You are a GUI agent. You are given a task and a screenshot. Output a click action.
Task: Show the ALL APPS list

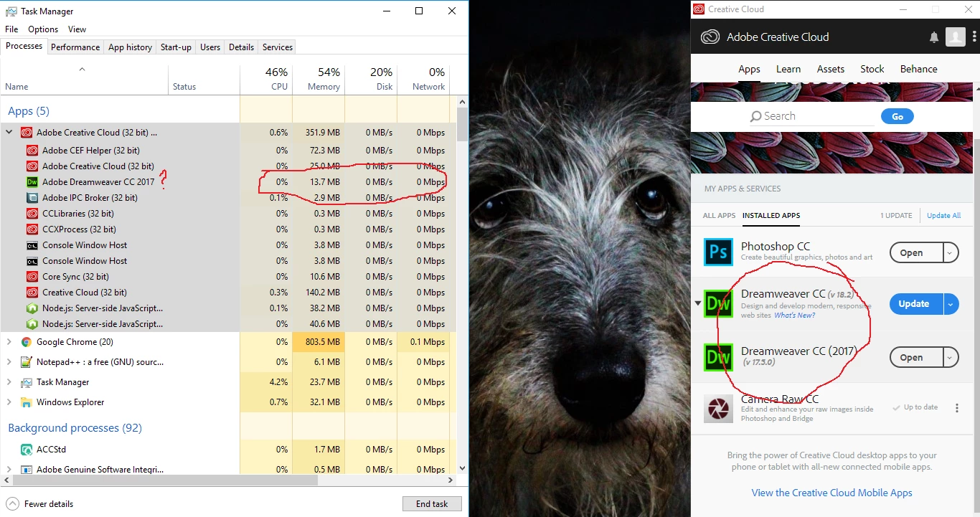pyautogui.click(x=719, y=215)
